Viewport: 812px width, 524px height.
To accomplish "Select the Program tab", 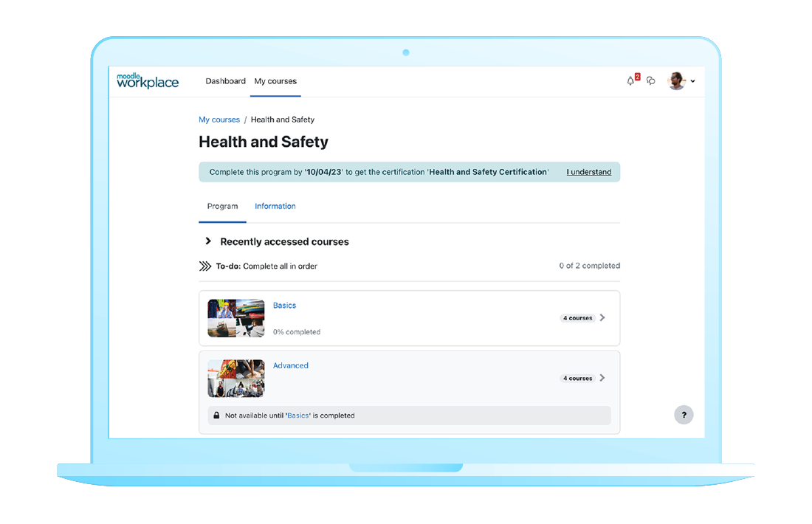I will tap(222, 207).
